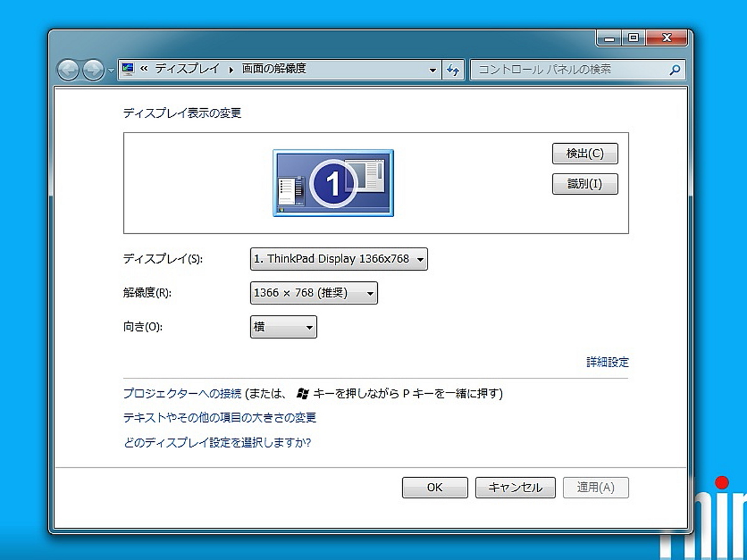Open recent pages arrow beside Forward button

click(x=111, y=70)
